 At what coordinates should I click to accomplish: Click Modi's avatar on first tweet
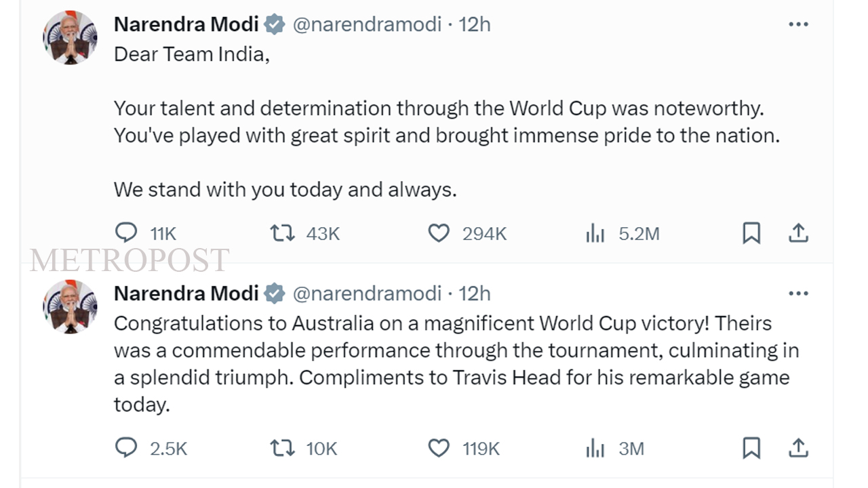pos(70,37)
